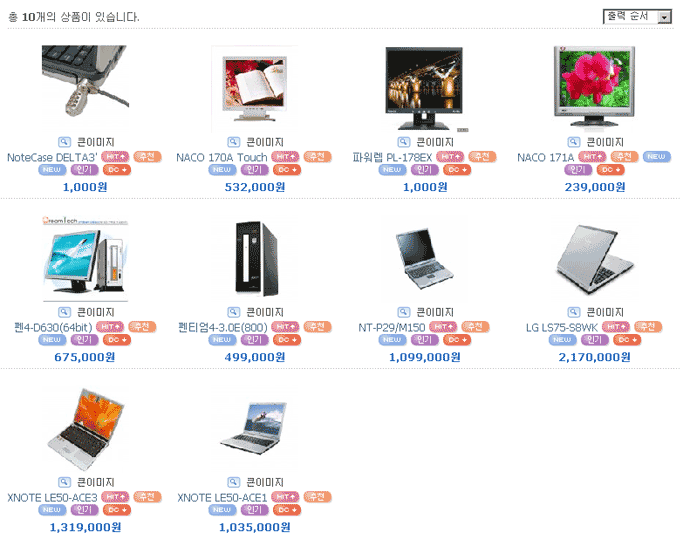This screenshot has width=690, height=553.
Task: Click the magnifier icon under NoteCase DELTA3 image
Action: (64, 142)
